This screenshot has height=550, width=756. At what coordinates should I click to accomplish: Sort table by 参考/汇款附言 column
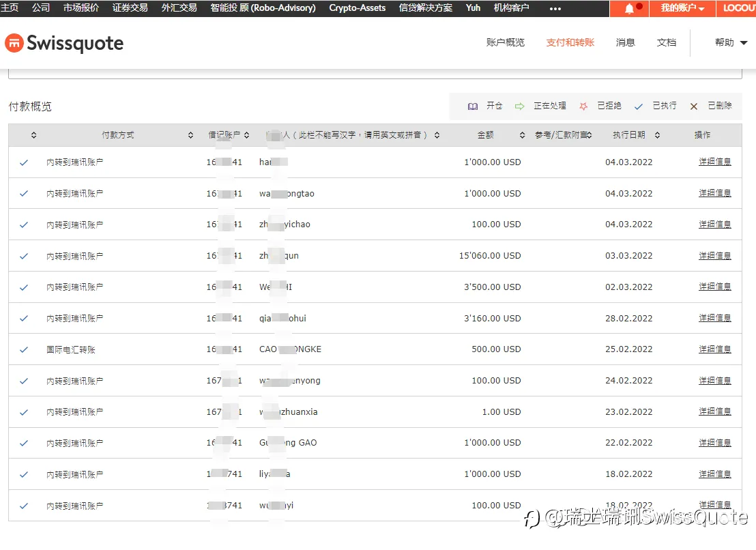(590, 135)
